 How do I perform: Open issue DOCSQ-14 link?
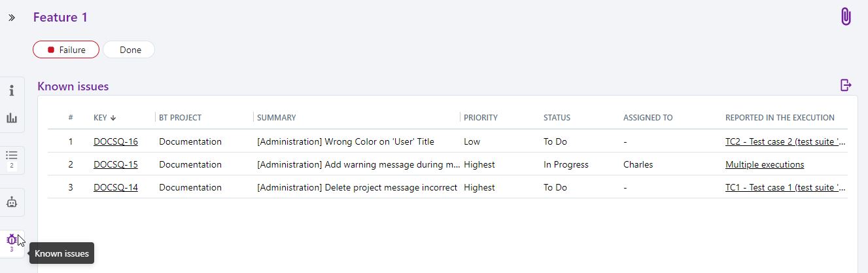click(115, 187)
